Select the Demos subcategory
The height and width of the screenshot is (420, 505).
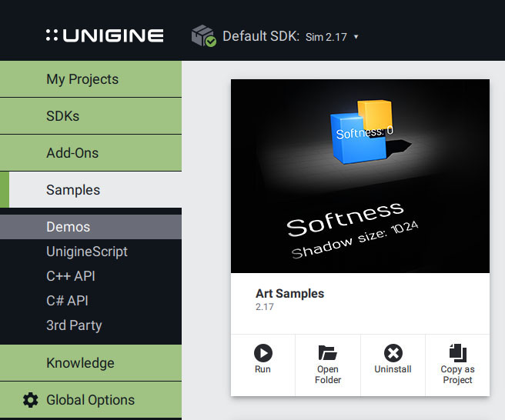point(69,227)
